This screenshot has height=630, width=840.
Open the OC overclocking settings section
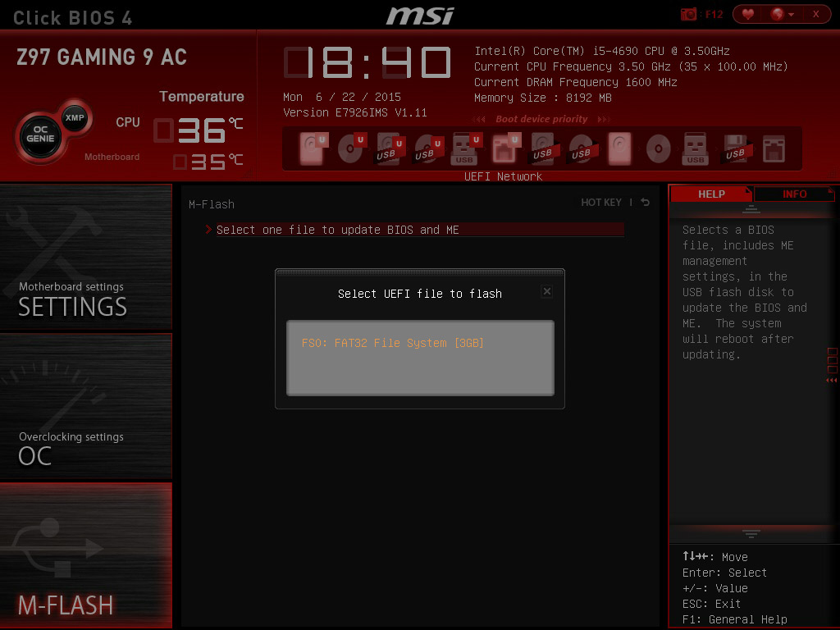85,406
